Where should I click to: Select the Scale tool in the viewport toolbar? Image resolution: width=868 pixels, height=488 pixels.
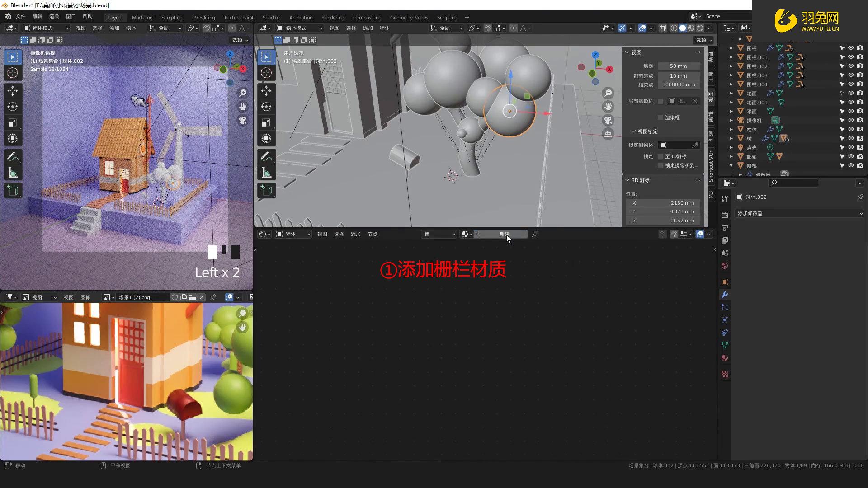tap(266, 122)
